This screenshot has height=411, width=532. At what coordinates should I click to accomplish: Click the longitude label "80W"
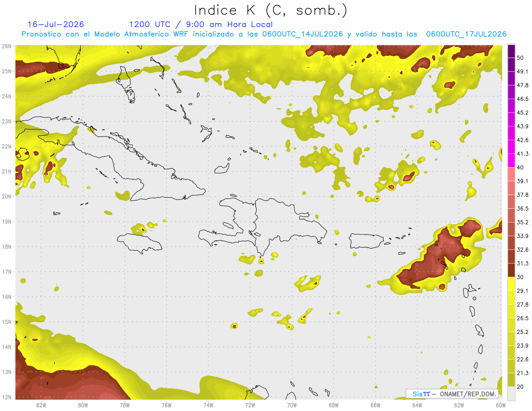83,405
